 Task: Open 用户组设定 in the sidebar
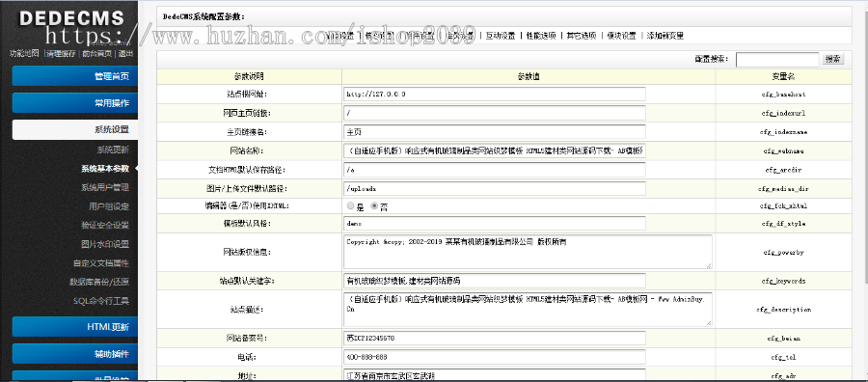[109, 206]
